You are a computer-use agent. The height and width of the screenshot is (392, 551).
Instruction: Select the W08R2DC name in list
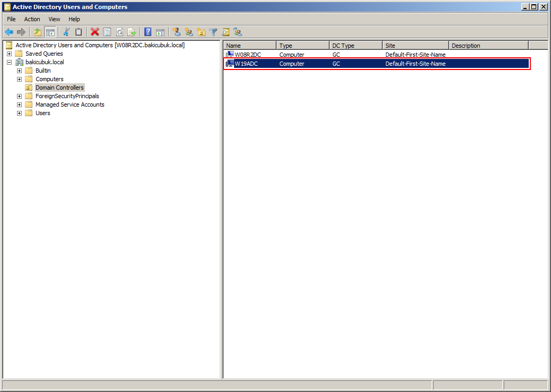click(x=248, y=55)
